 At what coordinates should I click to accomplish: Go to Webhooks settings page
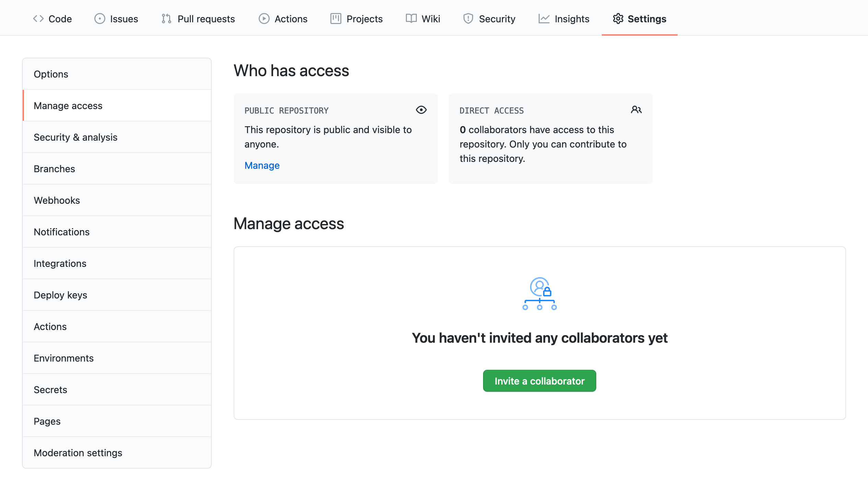tap(57, 200)
